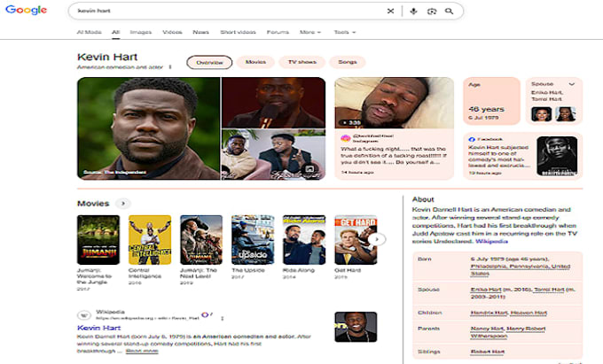The height and width of the screenshot is (364, 603).
Task: Open the Torrei Hart spouse link
Action: [x=549, y=290]
